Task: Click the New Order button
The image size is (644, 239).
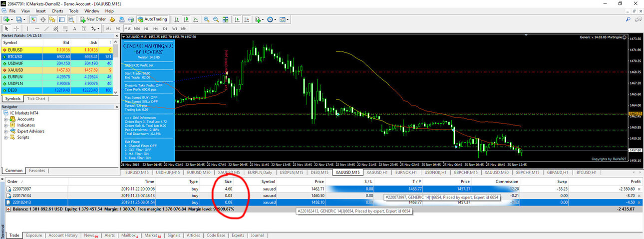Action: (93, 19)
